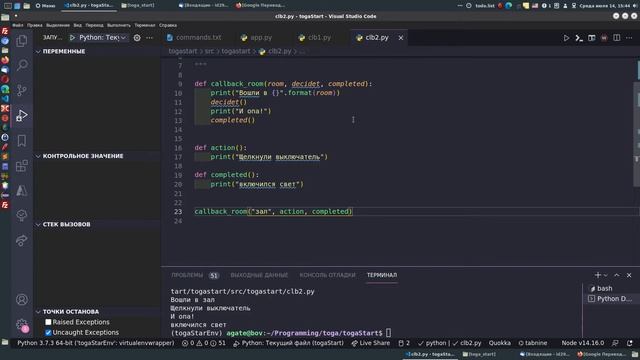Open notifications bell in status bar

[630, 343]
